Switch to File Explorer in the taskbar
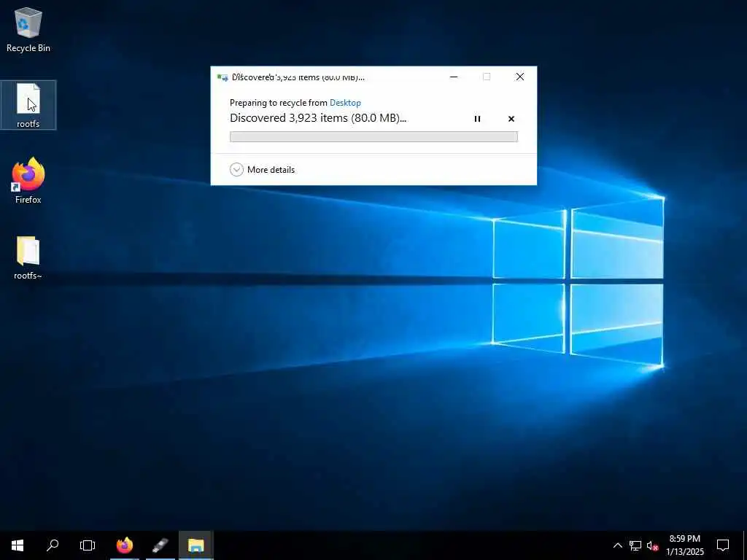This screenshot has height=560, width=747. click(196, 545)
